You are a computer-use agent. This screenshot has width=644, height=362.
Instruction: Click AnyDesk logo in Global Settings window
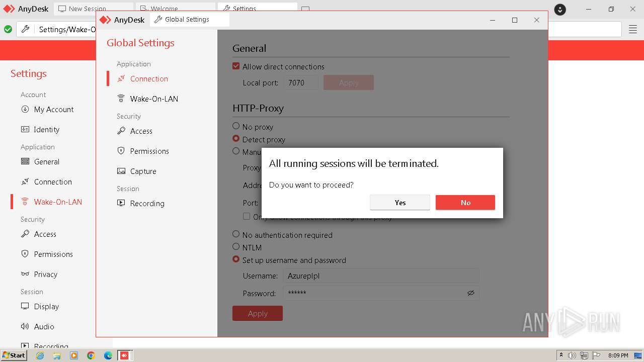pos(105,20)
